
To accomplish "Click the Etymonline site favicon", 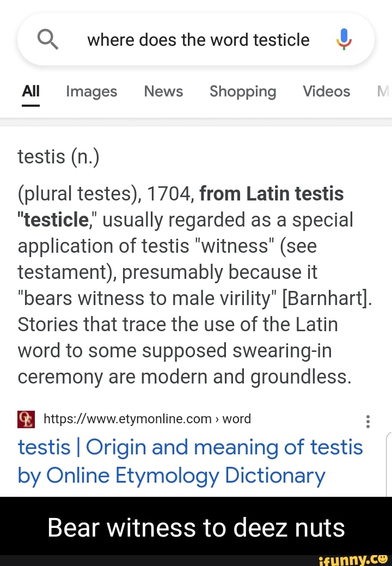I will (26, 419).
